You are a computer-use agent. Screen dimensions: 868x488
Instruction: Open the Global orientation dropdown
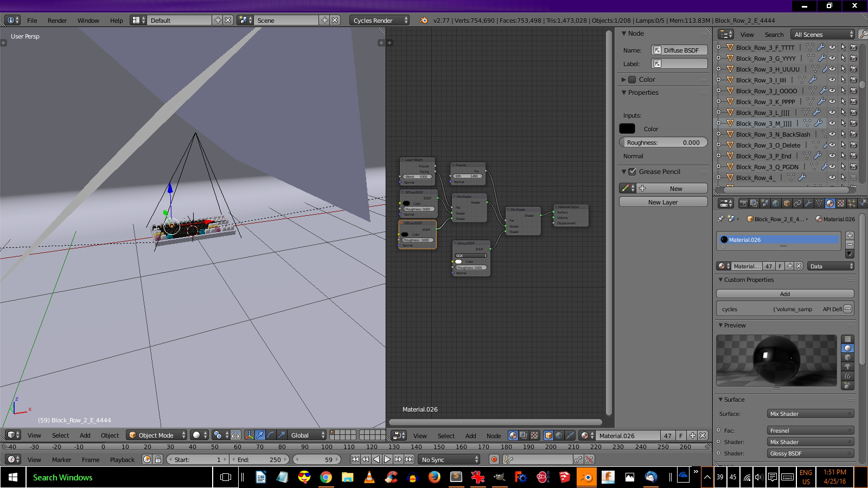click(x=307, y=435)
